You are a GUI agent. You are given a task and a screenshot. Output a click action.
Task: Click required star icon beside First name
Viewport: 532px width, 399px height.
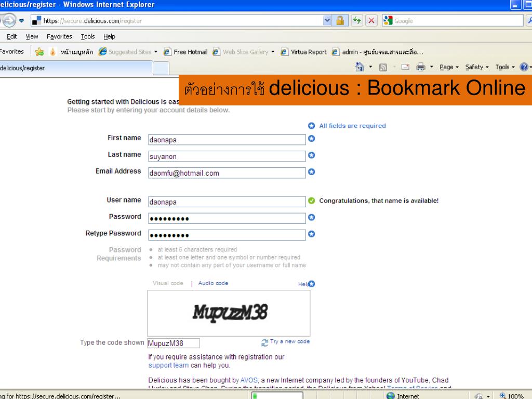[x=312, y=138]
